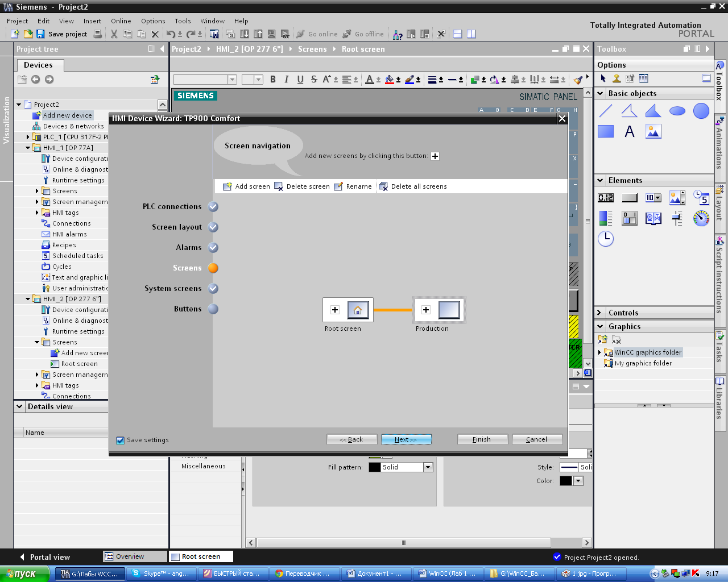728x582 pixels.
Task: Pick the I/O field element (0.12 icon)
Action: click(606, 198)
